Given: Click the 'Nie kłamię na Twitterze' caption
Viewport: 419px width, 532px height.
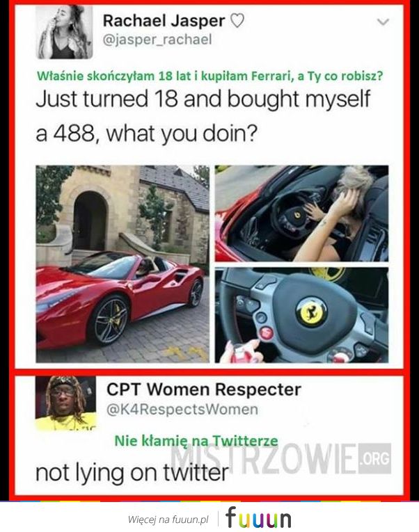Looking at the screenshot, I should tap(196, 441).
